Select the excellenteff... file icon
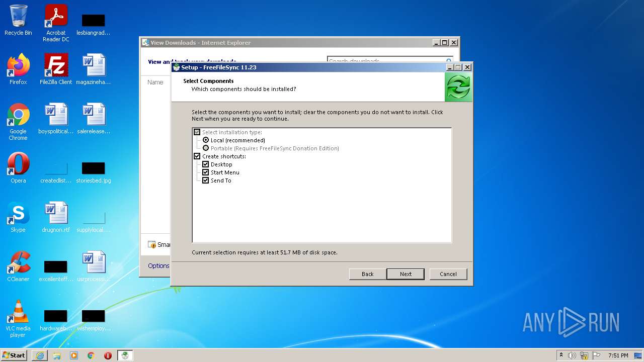 click(56, 270)
